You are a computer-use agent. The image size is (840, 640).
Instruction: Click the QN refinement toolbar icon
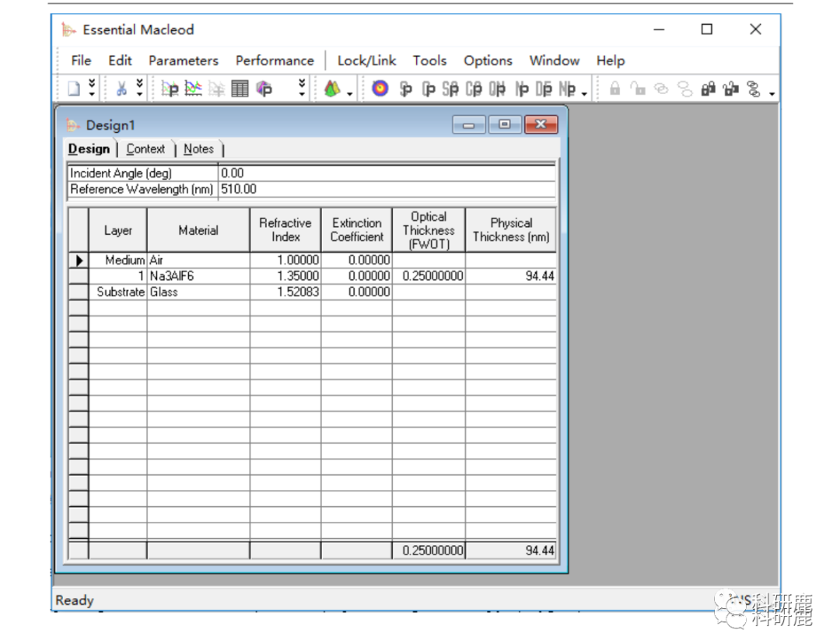coord(498,89)
